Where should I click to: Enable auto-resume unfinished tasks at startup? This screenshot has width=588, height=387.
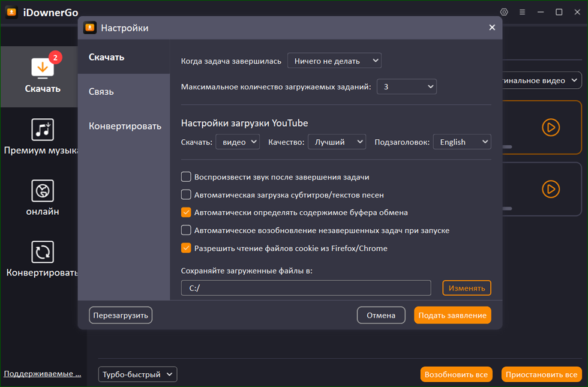coord(186,230)
